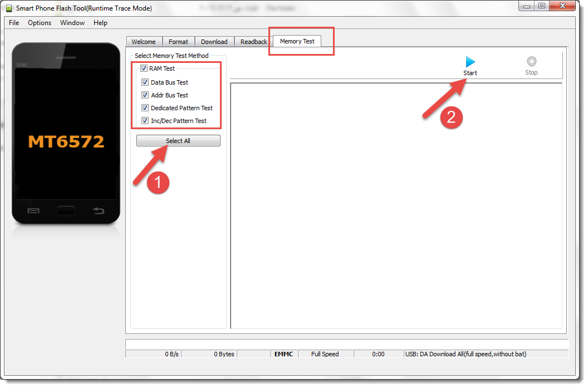Uncheck the Data Bus Test checkbox
This screenshot has height=388, width=588.
coord(145,82)
